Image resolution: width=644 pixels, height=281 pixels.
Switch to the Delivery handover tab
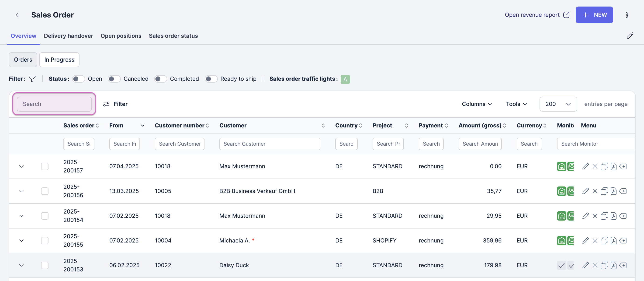pyautogui.click(x=68, y=36)
